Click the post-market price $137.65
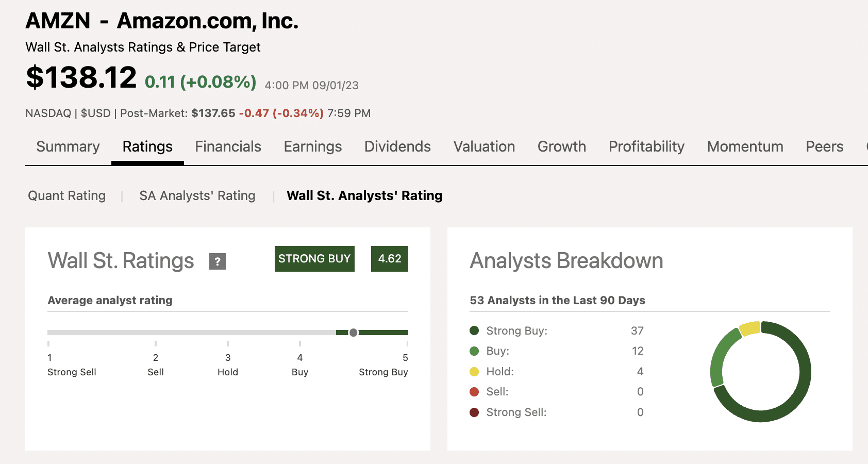868x464 pixels. (x=213, y=113)
